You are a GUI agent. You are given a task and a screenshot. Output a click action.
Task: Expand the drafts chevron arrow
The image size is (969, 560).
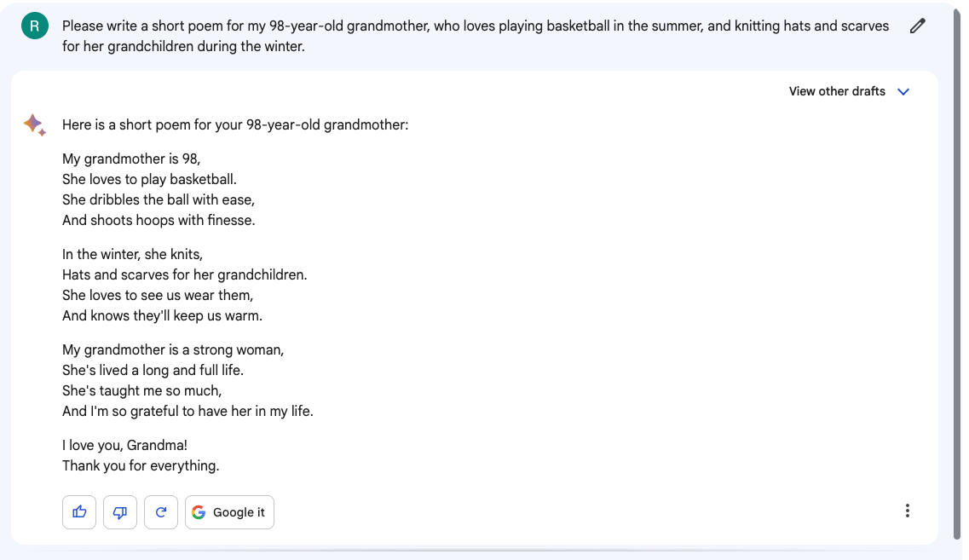tap(903, 91)
